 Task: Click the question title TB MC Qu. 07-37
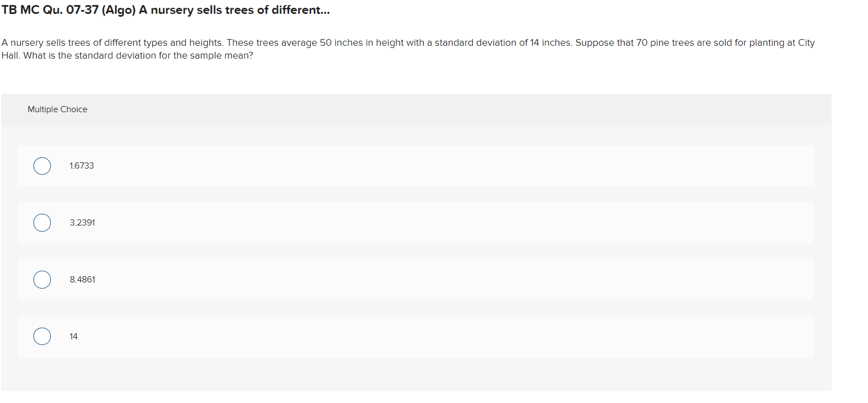point(165,9)
